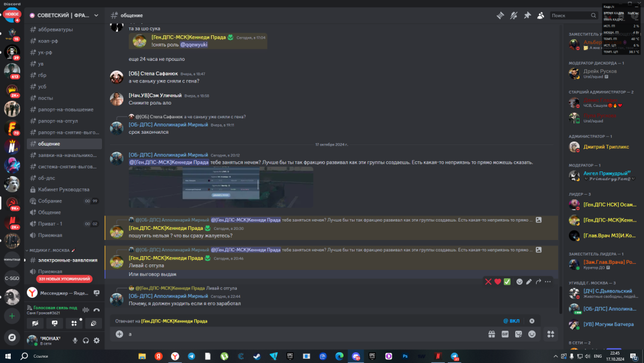The image size is (644, 363).
Task: Open the attachment plus button in message box
Action: (119, 334)
